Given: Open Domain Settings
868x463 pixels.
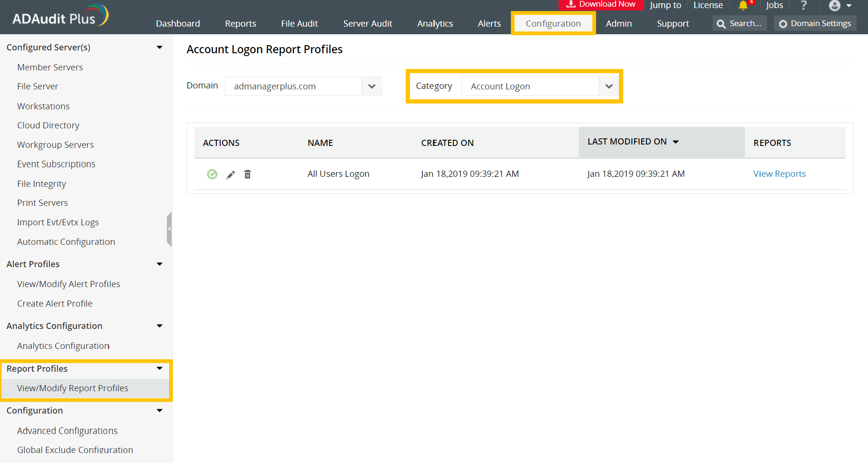Looking at the screenshot, I should coord(815,23).
